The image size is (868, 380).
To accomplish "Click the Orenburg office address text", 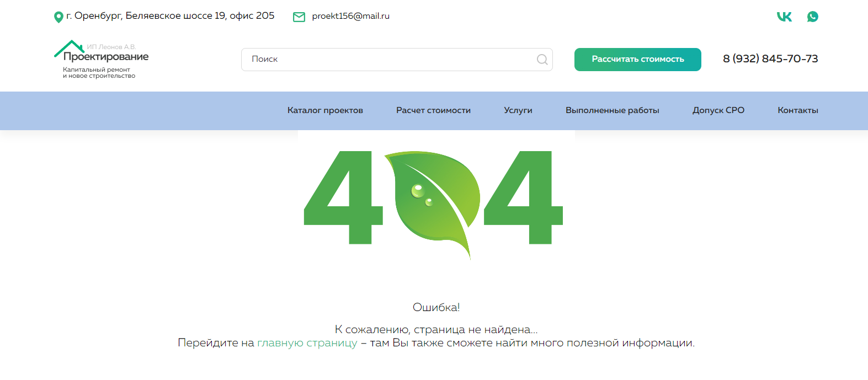I will click(x=170, y=16).
